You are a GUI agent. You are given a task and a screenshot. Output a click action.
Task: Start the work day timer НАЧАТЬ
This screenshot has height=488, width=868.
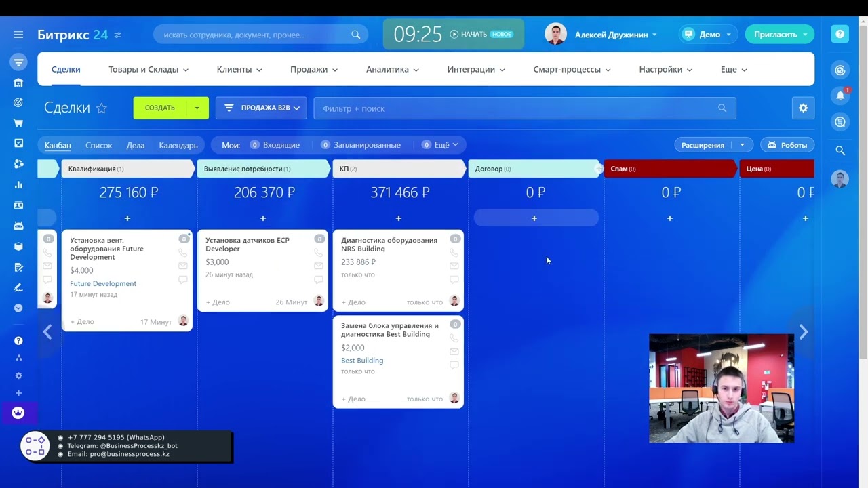tap(468, 34)
